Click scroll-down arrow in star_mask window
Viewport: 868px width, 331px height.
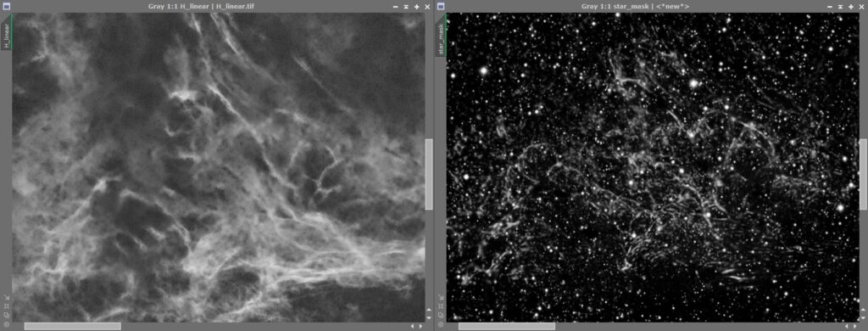click(x=863, y=317)
